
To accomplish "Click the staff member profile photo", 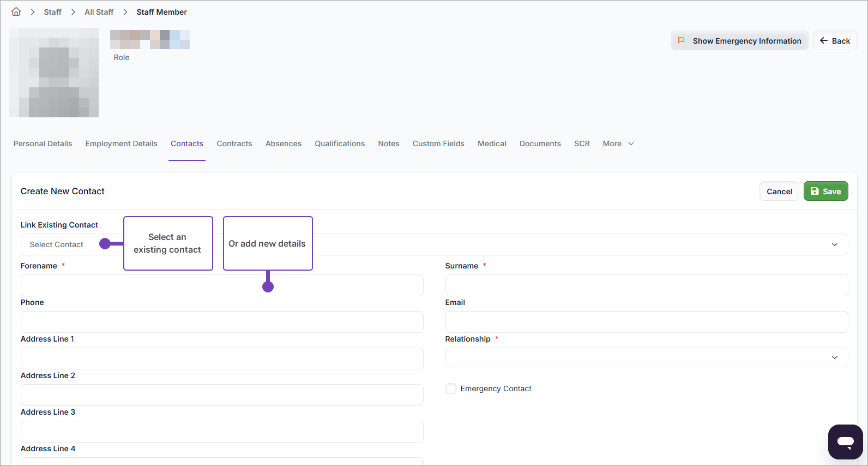I will point(54,73).
